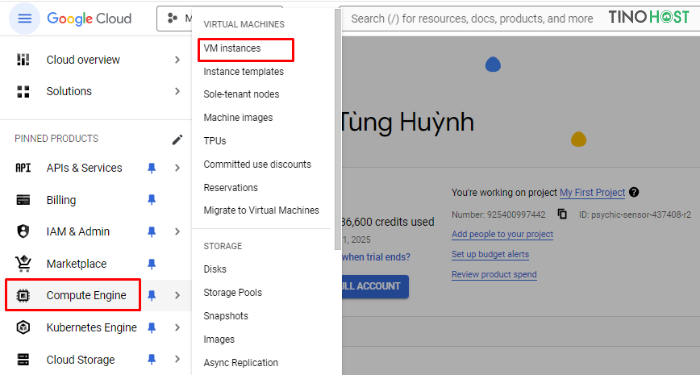Copy the project number with copy icon
The width and height of the screenshot is (700, 375).
[x=562, y=214]
